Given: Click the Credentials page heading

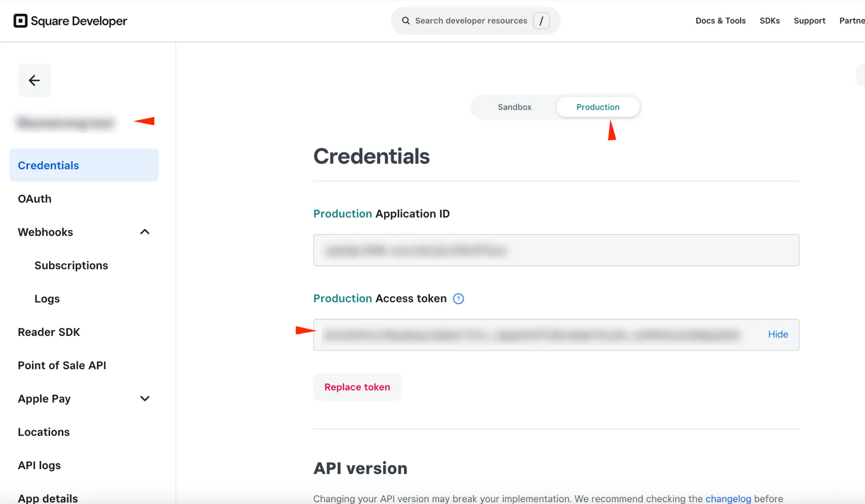Looking at the screenshot, I should (371, 156).
